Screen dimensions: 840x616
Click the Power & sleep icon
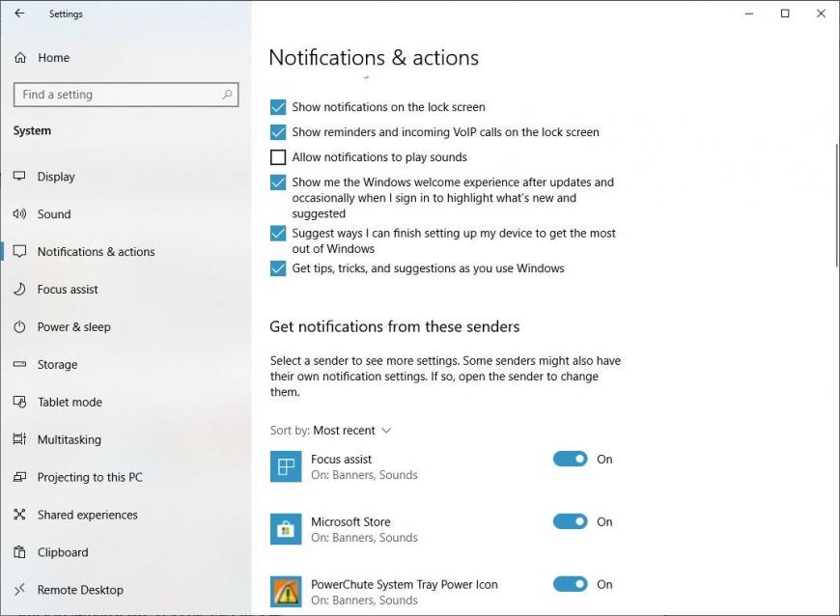pos(20,326)
